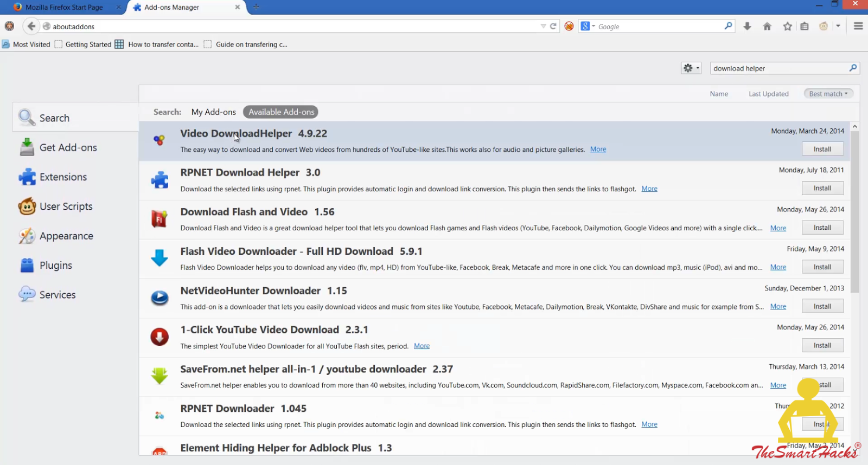Open the Most Visited bookmarks folder
This screenshot has width=868, height=465.
point(26,44)
